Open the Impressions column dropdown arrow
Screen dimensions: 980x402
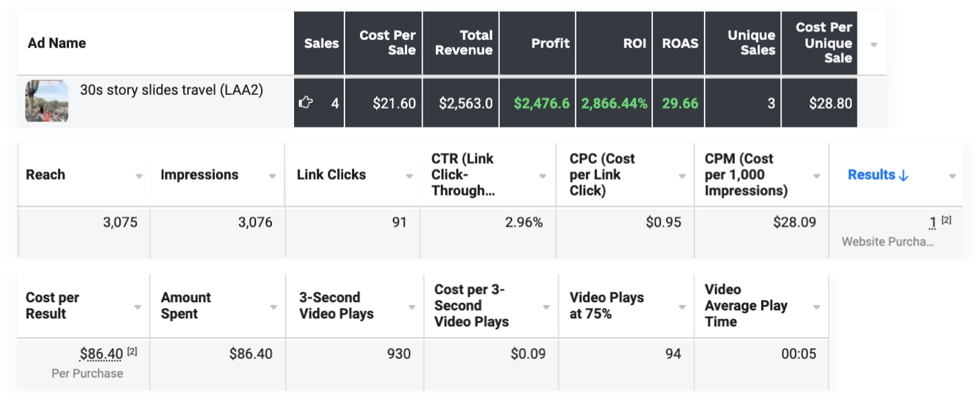coord(273,176)
